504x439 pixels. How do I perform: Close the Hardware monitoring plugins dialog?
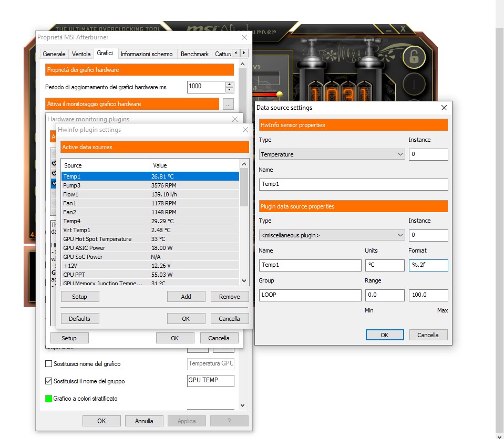(235, 119)
